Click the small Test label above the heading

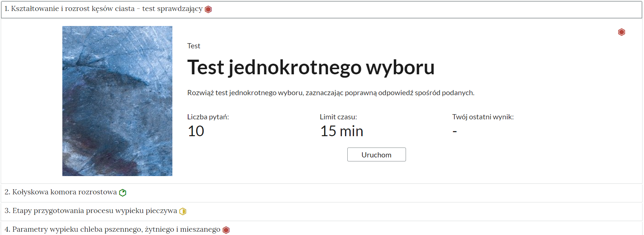[x=194, y=46]
